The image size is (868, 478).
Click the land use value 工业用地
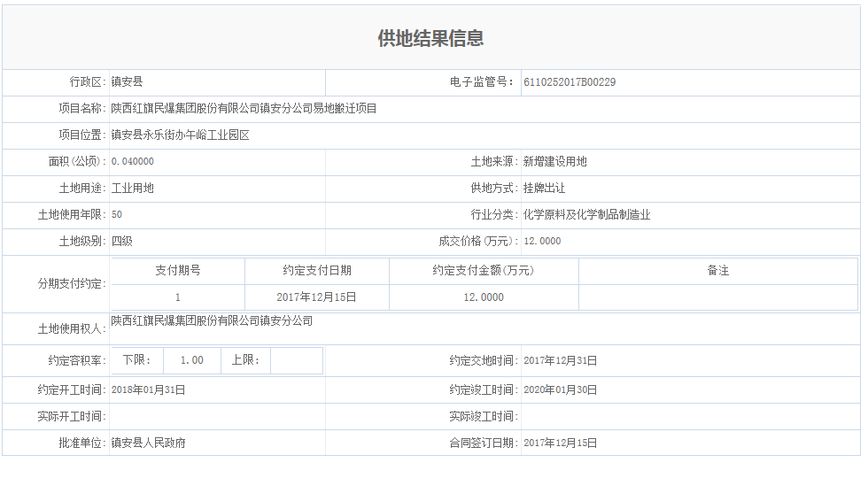coord(132,188)
